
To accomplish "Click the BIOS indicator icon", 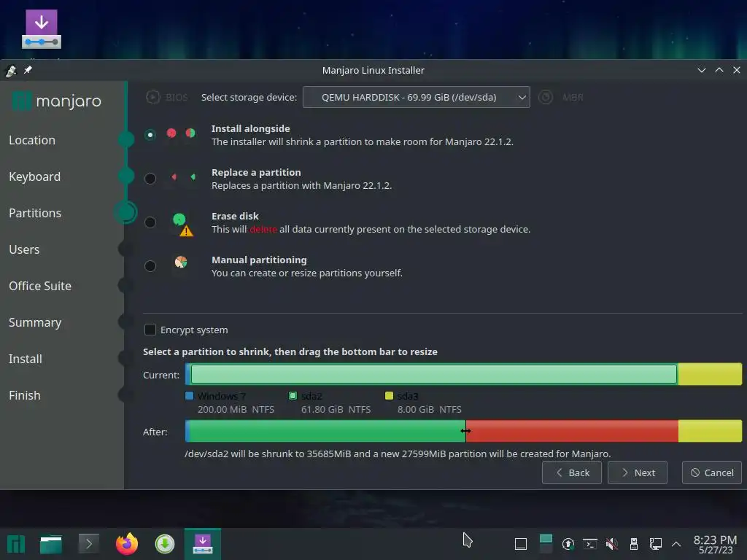I will click(152, 97).
